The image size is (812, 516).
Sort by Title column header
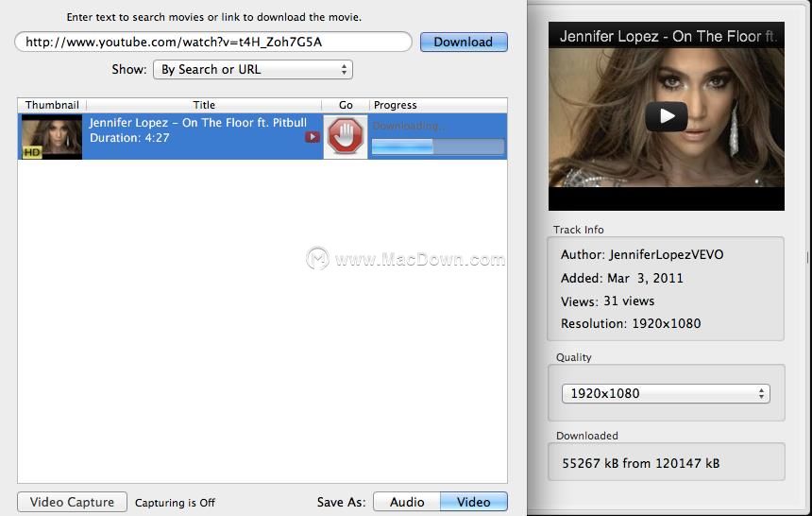pyautogui.click(x=204, y=105)
